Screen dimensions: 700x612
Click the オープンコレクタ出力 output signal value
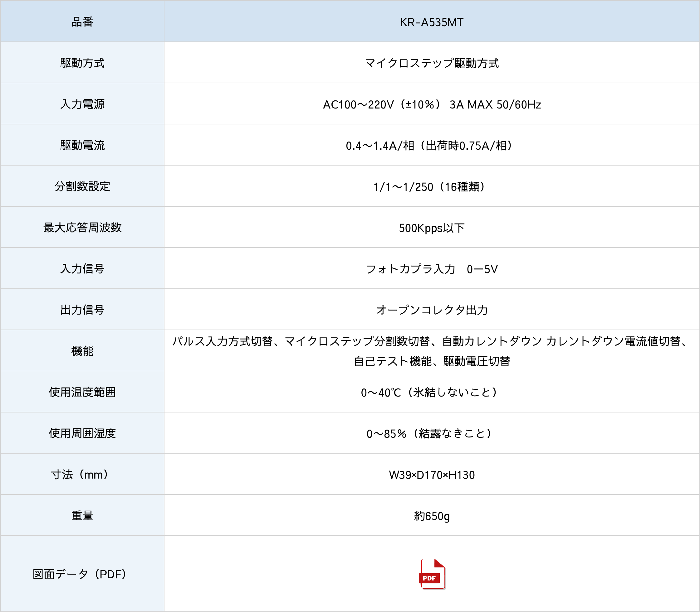click(x=432, y=309)
